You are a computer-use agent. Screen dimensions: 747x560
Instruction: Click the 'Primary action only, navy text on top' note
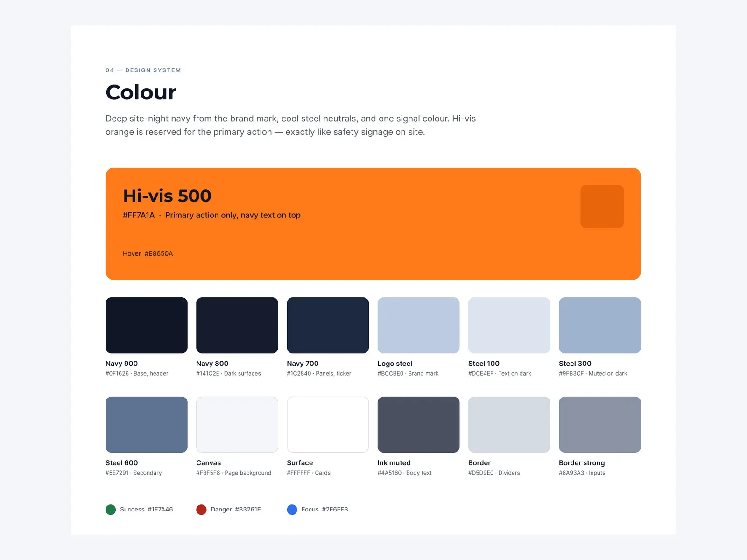233,215
